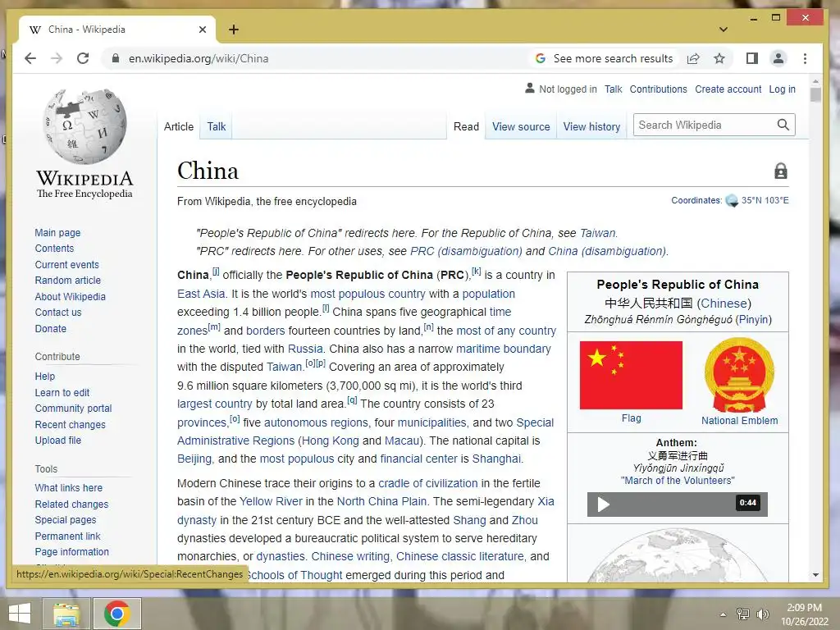The width and height of the screenshot is (840, 630).
Task: Open March of the Volunteers link
Action: tap(678, 481)
